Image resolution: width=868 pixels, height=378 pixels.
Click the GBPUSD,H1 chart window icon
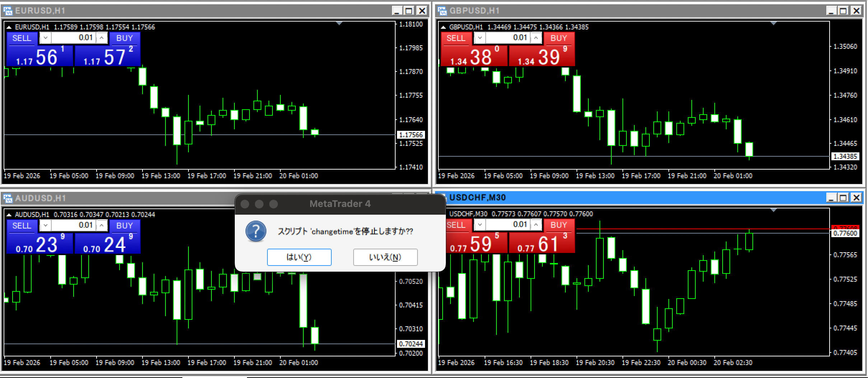point(442,11)
